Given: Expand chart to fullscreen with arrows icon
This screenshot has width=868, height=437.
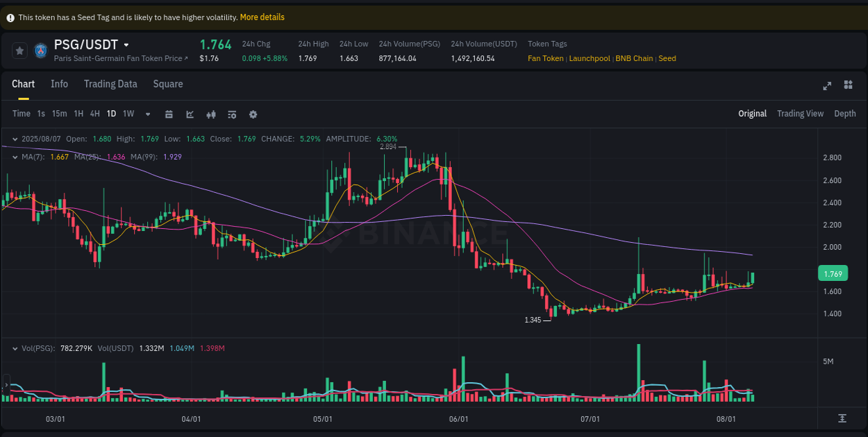Looking at the screenshot, I should [827, 85].
